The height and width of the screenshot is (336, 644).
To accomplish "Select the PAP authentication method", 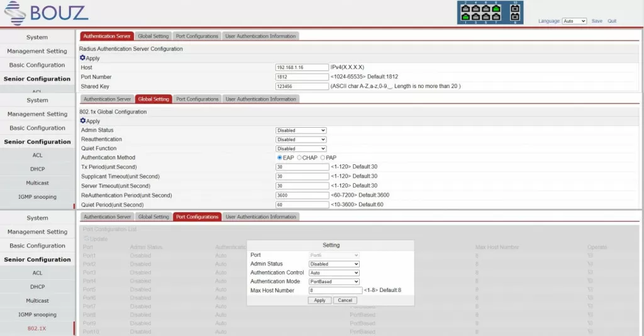I will (x=323, y=158).
